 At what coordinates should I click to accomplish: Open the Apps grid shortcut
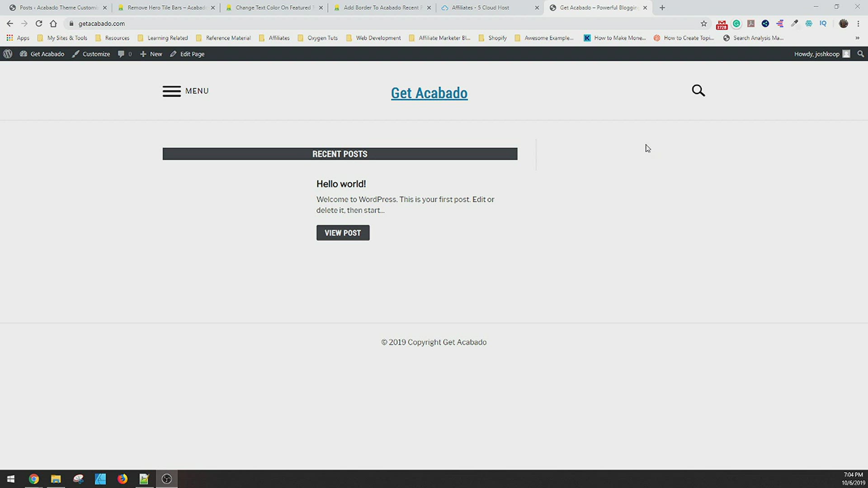tap(18, 38)
